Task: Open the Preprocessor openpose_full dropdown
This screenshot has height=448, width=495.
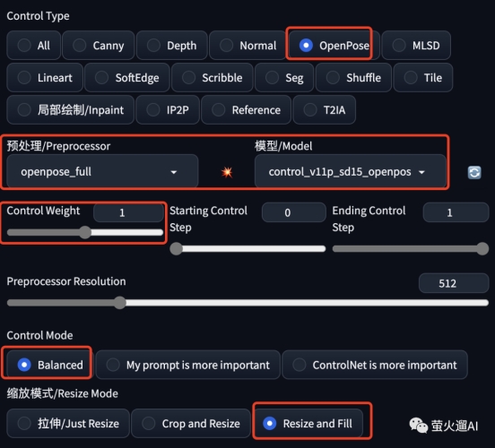Action: (x=102, y=172)
